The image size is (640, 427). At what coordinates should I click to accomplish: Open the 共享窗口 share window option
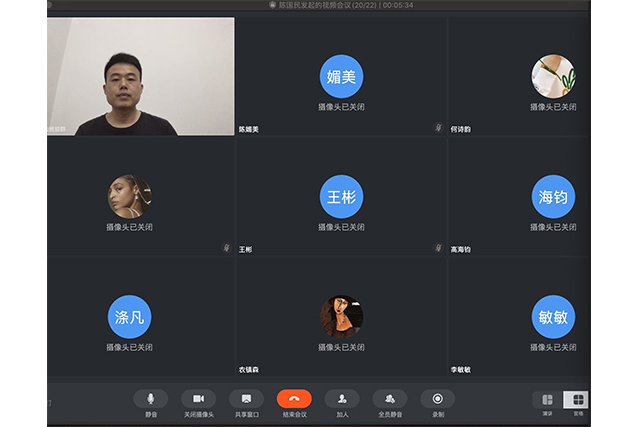246,399
